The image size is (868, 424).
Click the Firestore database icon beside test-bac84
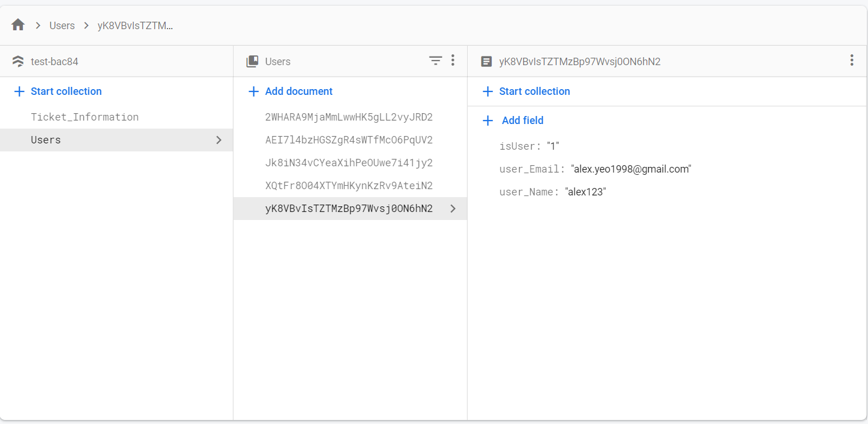(x=18, y=61)
